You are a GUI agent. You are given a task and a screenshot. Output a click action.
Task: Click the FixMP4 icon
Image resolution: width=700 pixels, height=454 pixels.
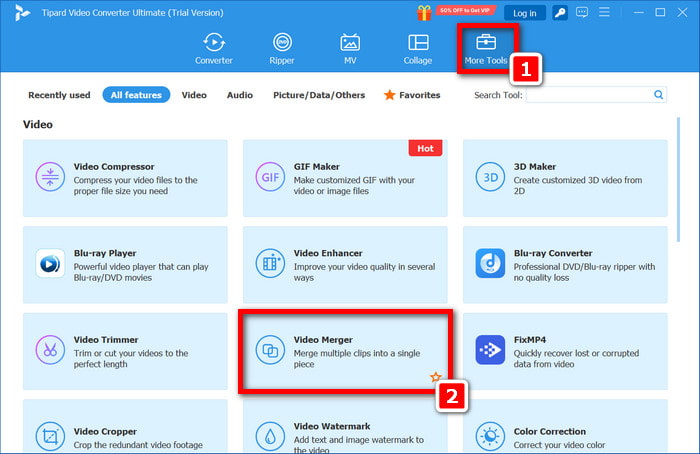[x=490, y=350]
